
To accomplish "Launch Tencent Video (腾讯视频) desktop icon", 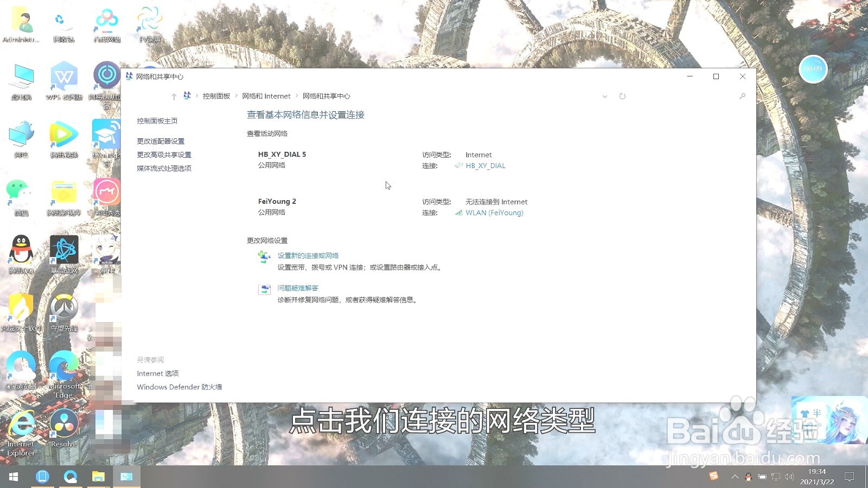I will tap(64, 139).
